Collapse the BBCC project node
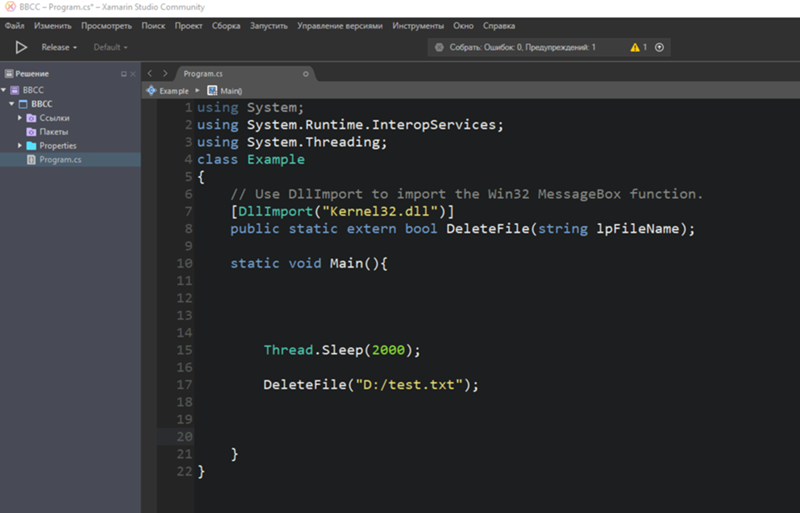The width and height of the screenshot is (800, 513). coord(11,104)
